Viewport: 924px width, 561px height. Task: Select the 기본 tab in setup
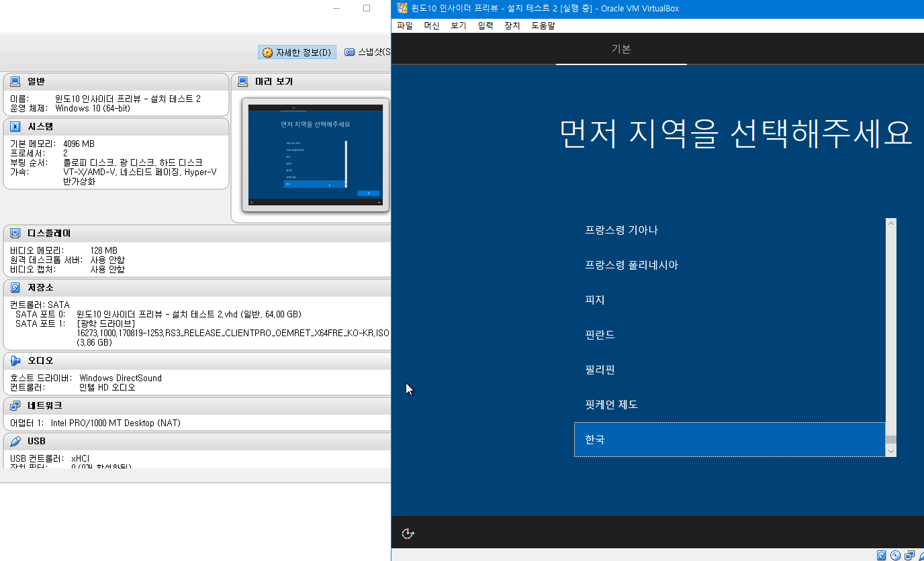coord(621,49)
